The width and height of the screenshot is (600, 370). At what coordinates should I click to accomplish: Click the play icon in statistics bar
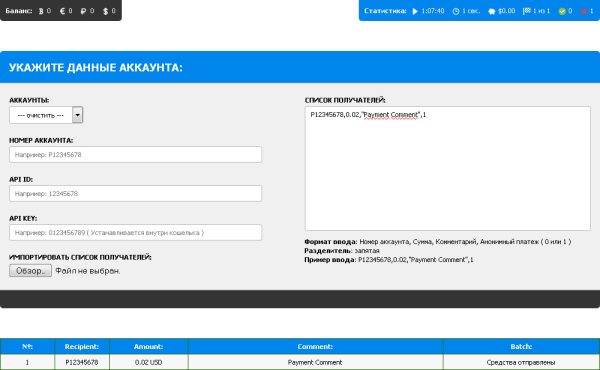(415, 11)
